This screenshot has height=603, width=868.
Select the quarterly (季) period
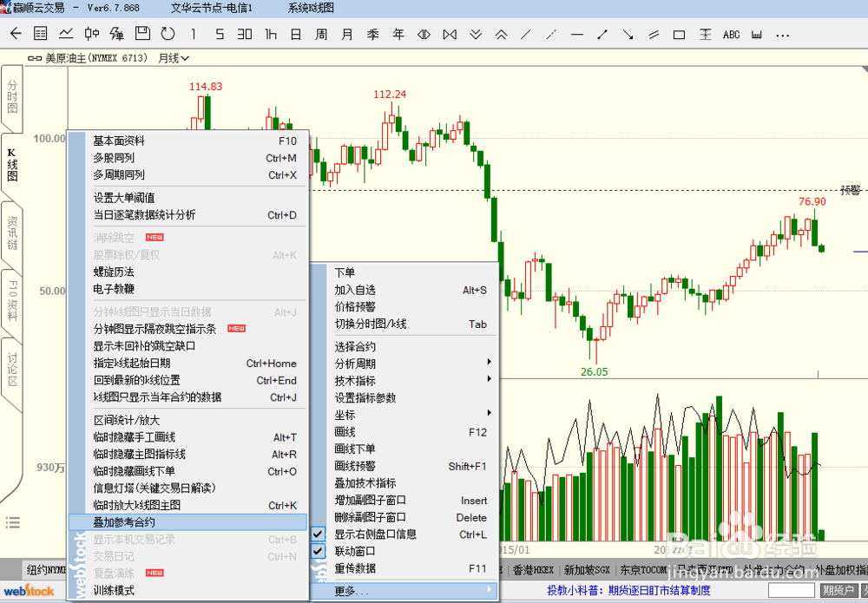pos(372,35)
